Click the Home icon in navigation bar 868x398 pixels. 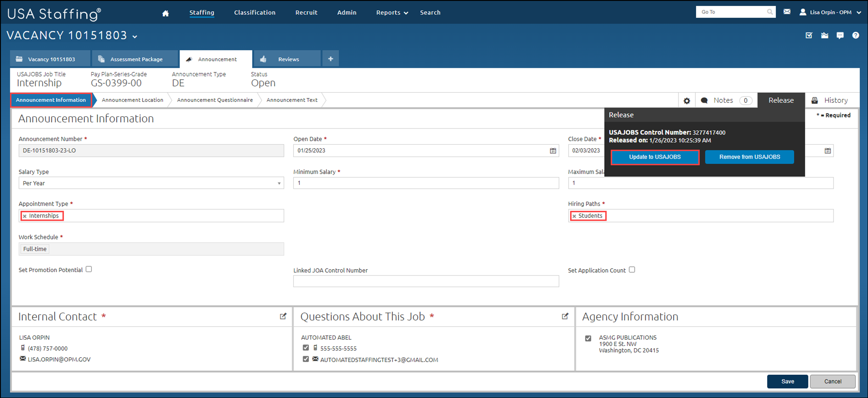pos(165,13)
